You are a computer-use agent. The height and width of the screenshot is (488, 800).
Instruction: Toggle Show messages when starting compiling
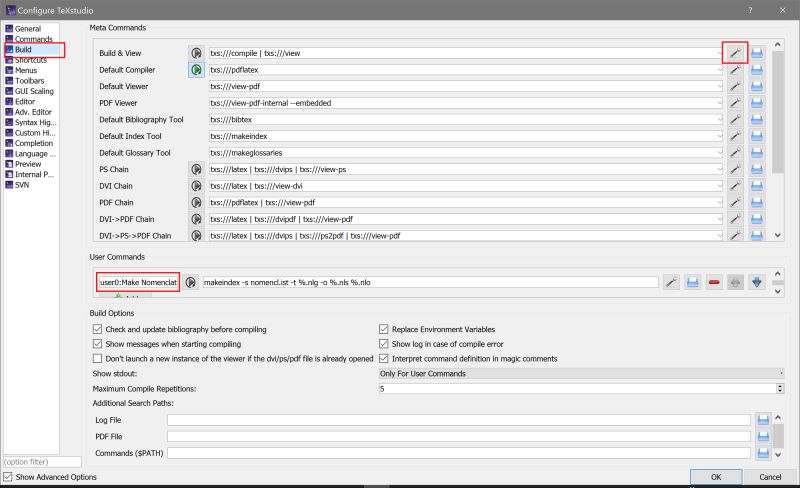coord(97,344)
